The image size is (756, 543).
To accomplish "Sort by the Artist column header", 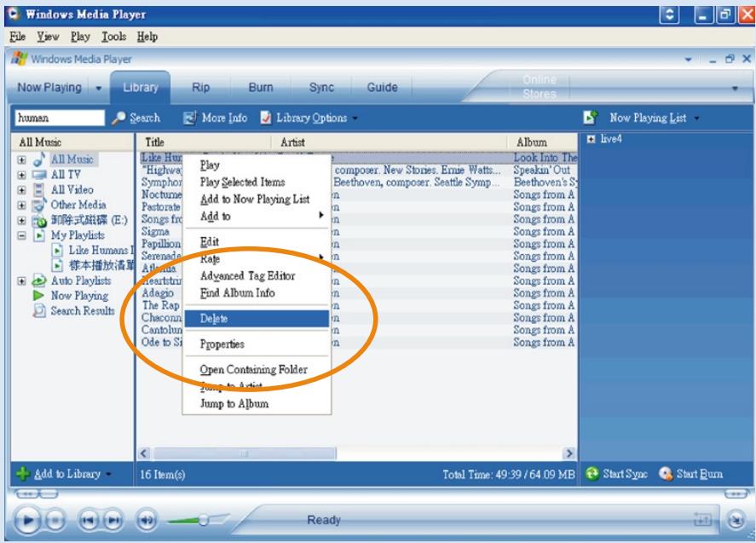I will point(390,142).
